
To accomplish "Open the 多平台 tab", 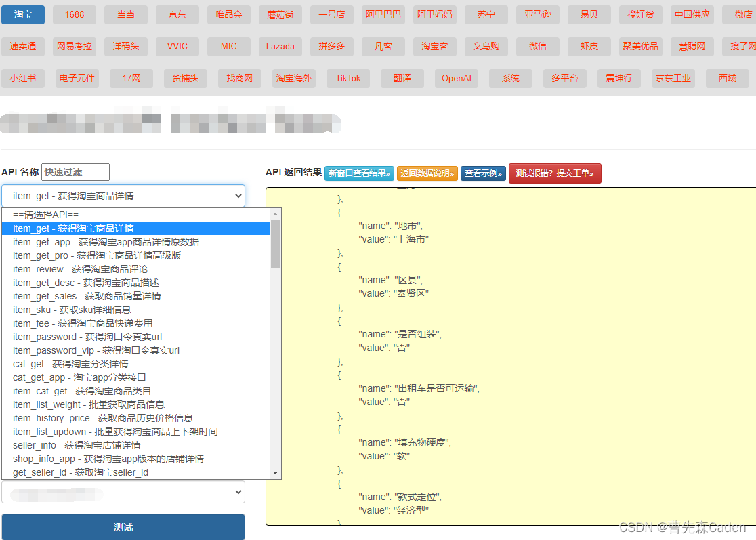I will click(x=564, y=78).
